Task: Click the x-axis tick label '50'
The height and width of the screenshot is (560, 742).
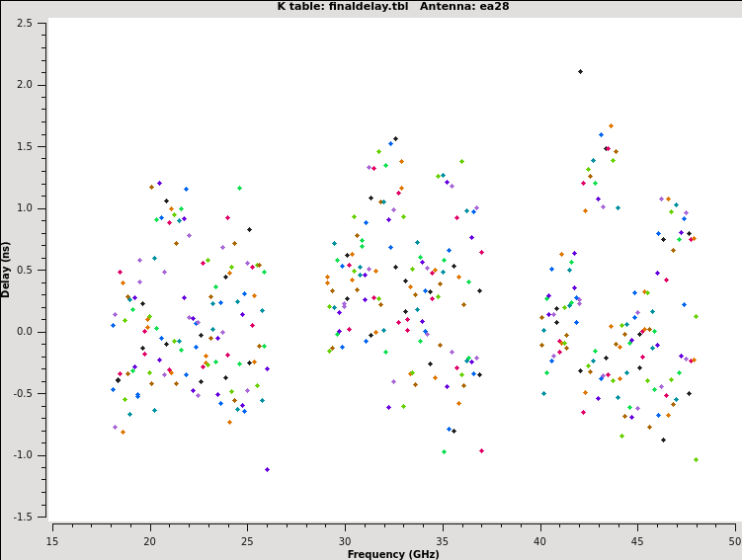Action: pyautogui.click(x=735, y=540)
